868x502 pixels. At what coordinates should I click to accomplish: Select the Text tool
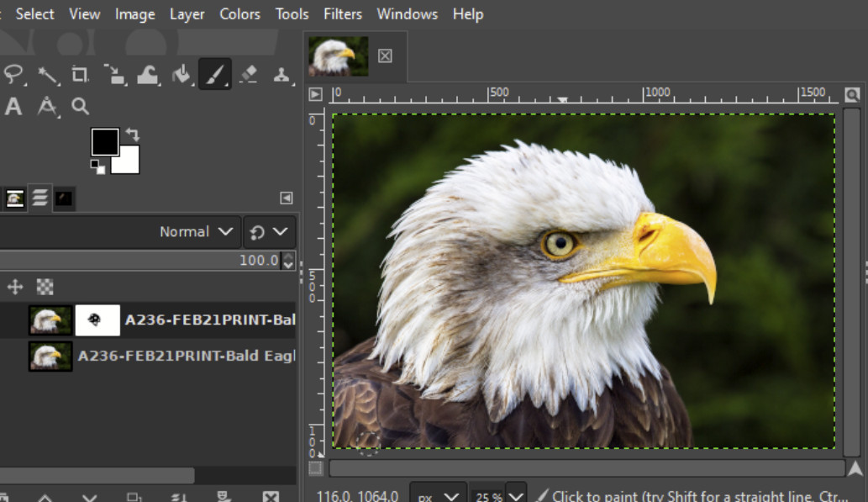[13, 106]
